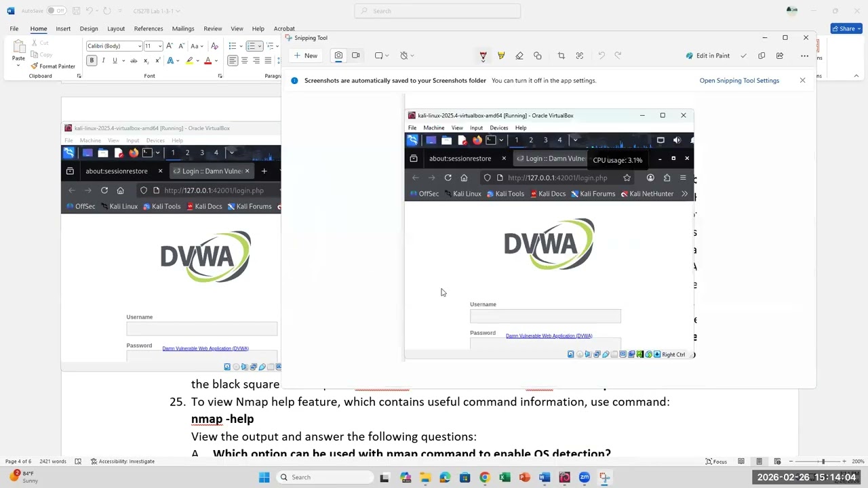The image size is (868, 488).
Task: Undo last edit in Snipping Tool
Action: (601, 56)
